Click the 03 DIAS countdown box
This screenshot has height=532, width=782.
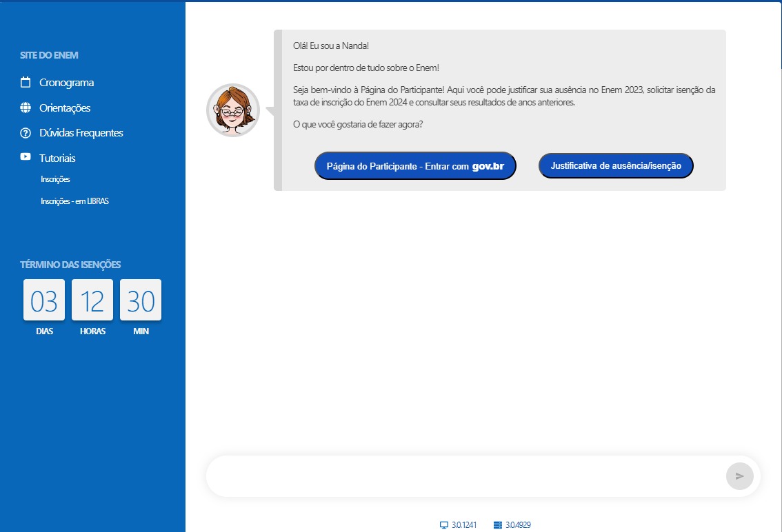[44, 300]
